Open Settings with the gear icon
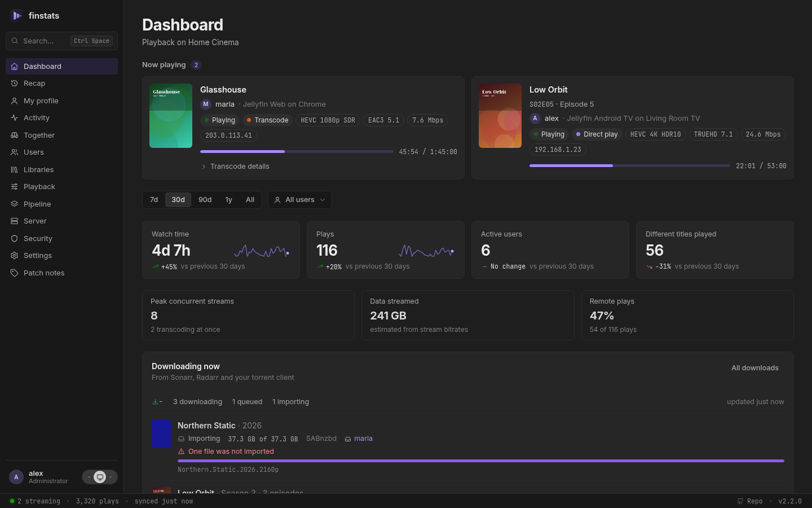This screenshot has width=812, height=508. (x=14, y=256)
